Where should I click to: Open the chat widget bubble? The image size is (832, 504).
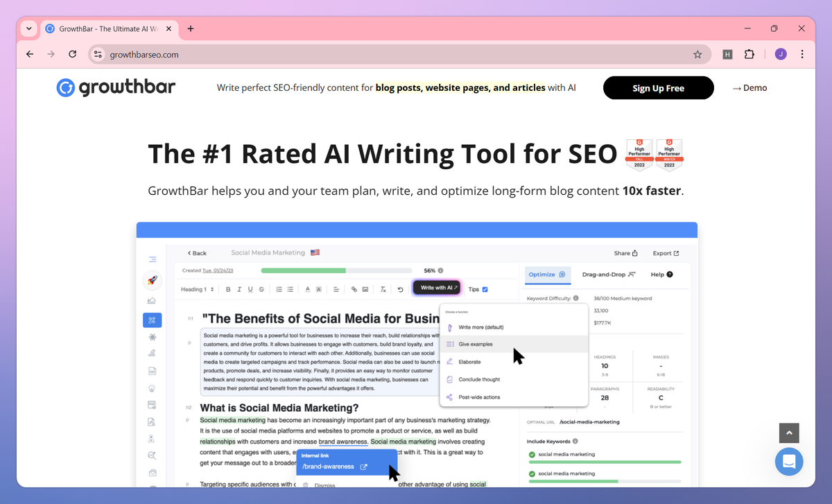coord(789,461)
